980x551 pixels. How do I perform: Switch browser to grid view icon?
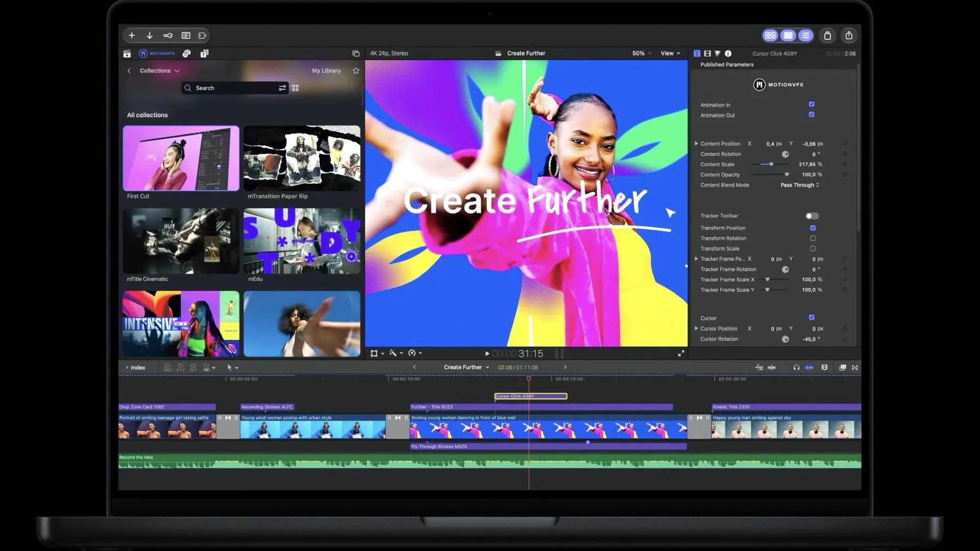pos(296,88)
